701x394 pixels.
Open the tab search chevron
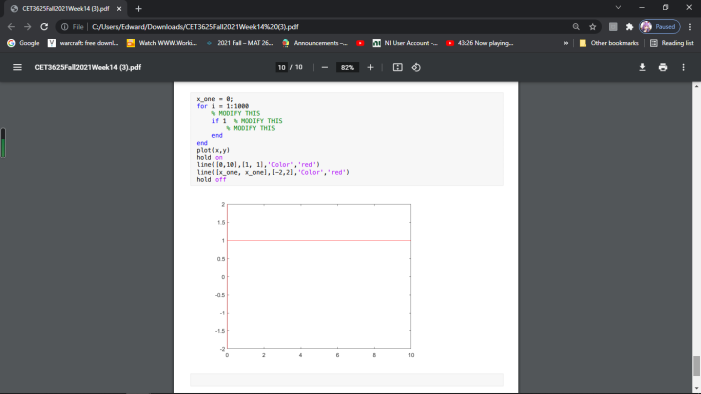tap(618, 8)
